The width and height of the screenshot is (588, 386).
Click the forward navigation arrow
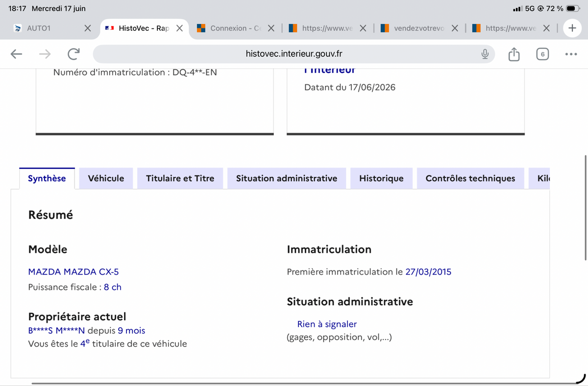tap(45, 54)
